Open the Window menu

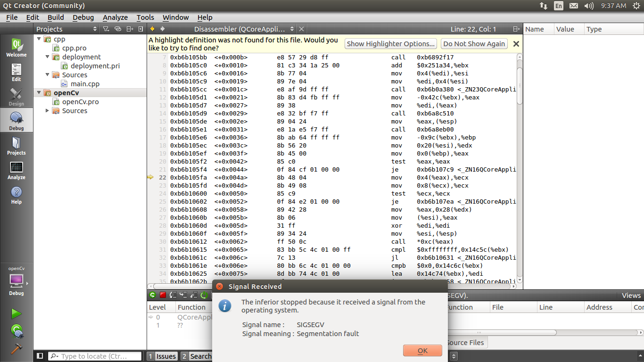point(175,17)
